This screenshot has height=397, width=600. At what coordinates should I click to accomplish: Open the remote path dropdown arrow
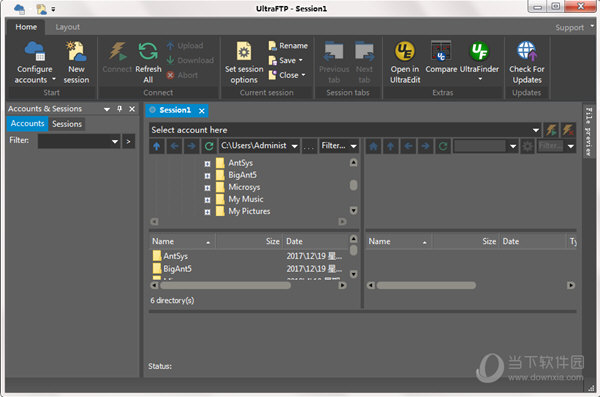coord(513,146)
